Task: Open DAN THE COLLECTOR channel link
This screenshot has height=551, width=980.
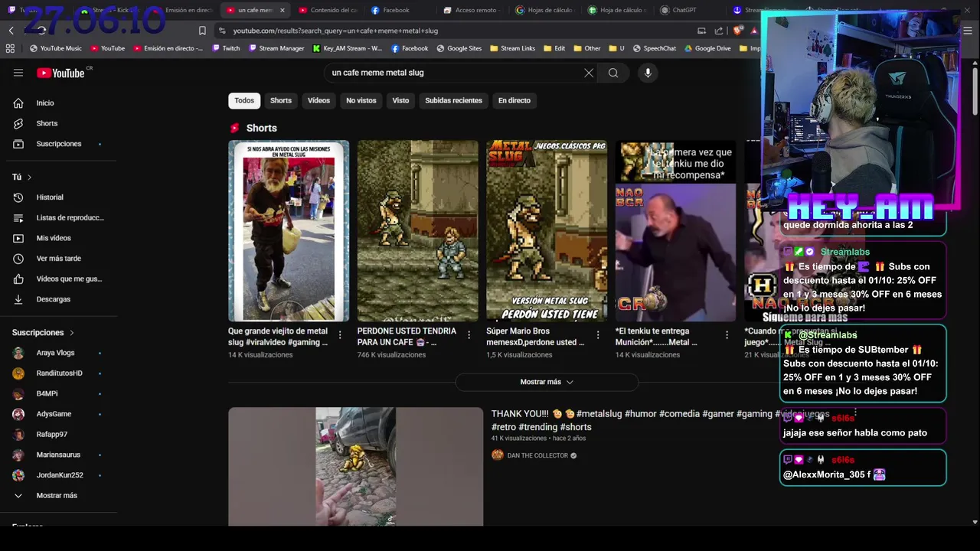Action: [537, 455]
